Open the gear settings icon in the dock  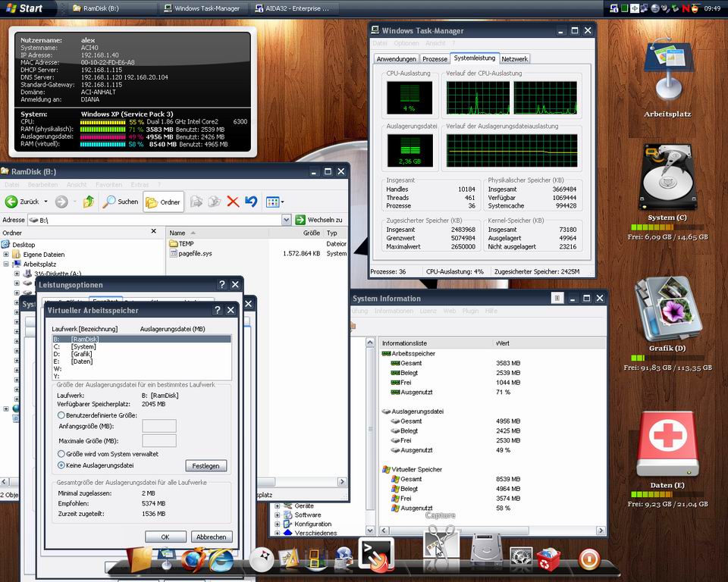pos(520,556)
